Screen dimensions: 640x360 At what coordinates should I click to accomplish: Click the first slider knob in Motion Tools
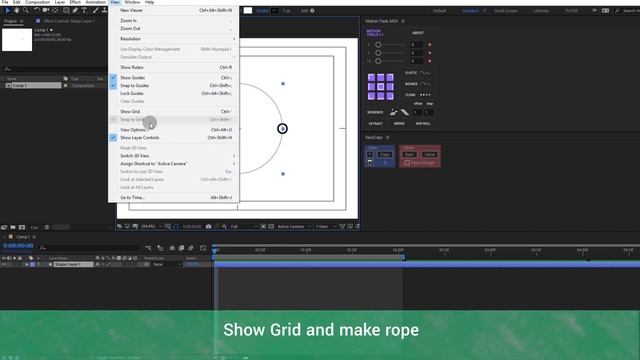pyautogui.click(x=378, y=44)
